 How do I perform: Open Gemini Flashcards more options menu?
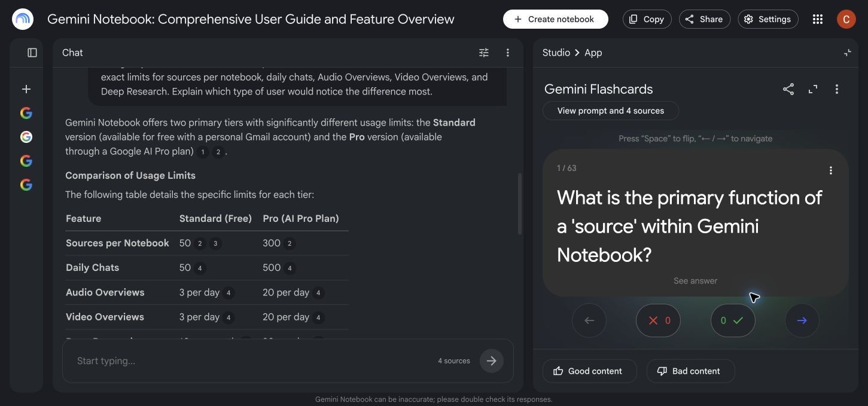coord(836,89)
